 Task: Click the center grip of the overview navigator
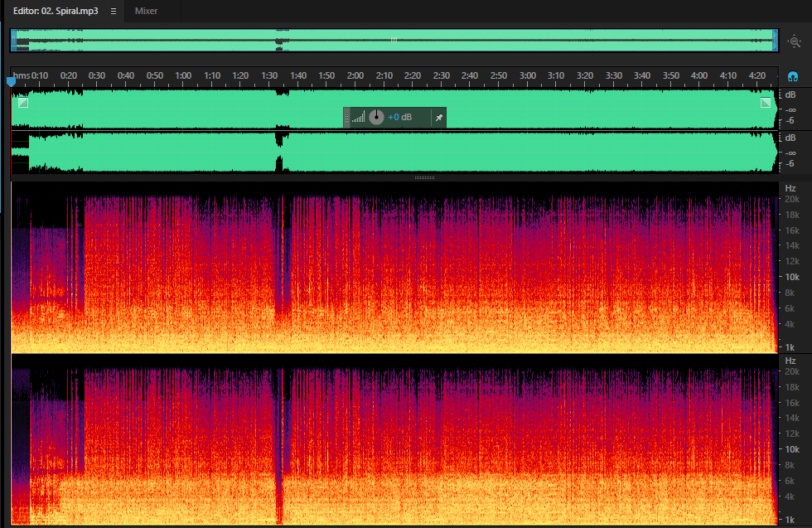(394, 40)
